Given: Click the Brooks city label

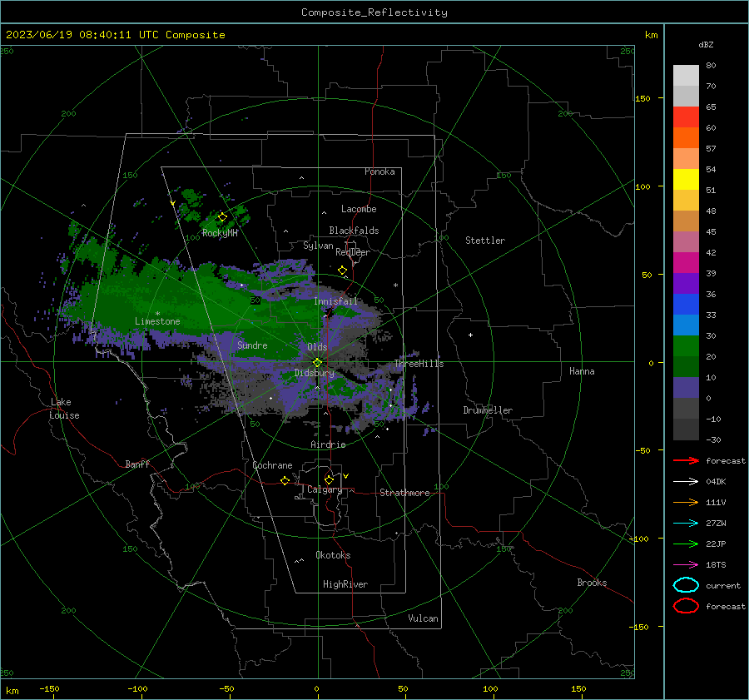Looking at the screenshot, I should coord(592,583).
